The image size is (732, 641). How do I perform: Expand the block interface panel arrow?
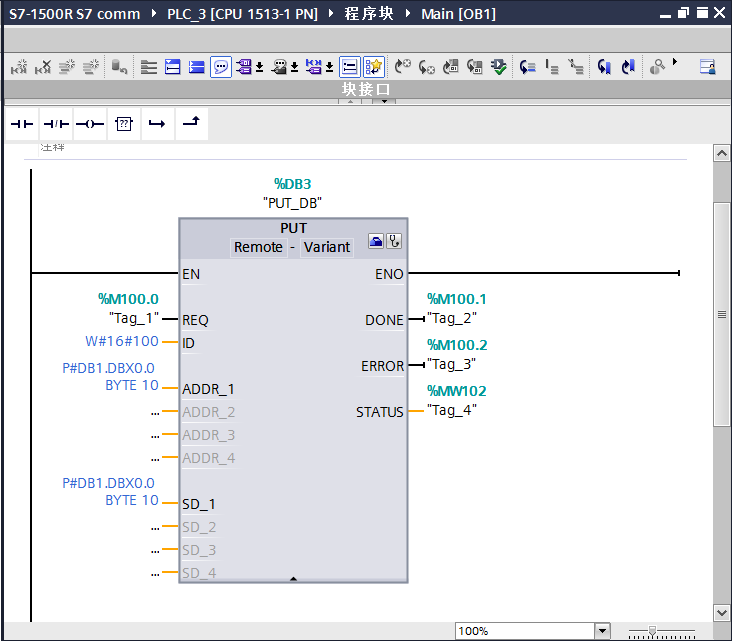pyautogui.click(x=385, y=103)
